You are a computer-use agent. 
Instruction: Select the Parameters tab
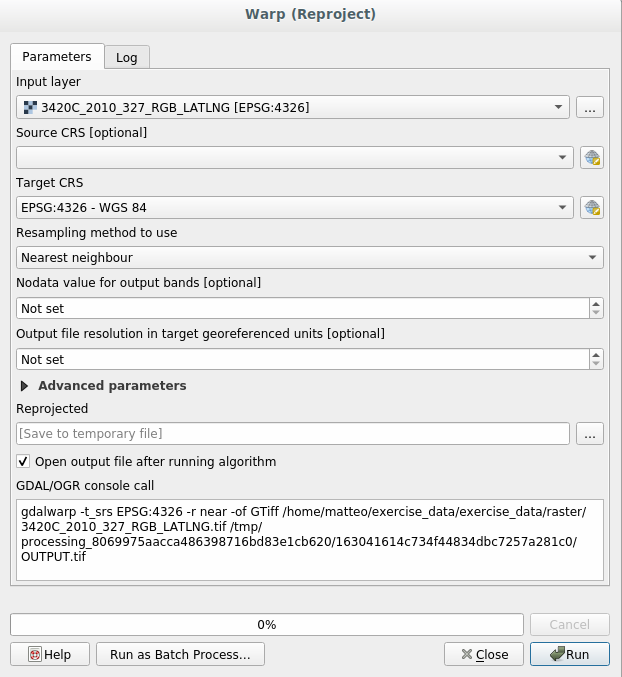57,57
